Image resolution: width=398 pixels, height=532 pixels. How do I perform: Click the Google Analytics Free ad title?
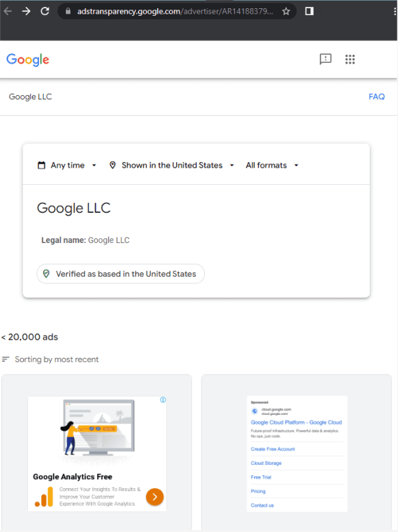[x=73, y=477]
